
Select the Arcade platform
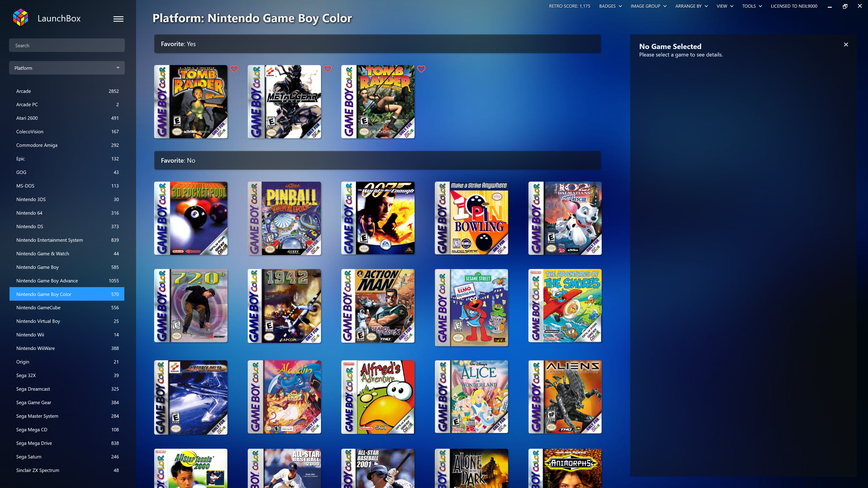67,91
